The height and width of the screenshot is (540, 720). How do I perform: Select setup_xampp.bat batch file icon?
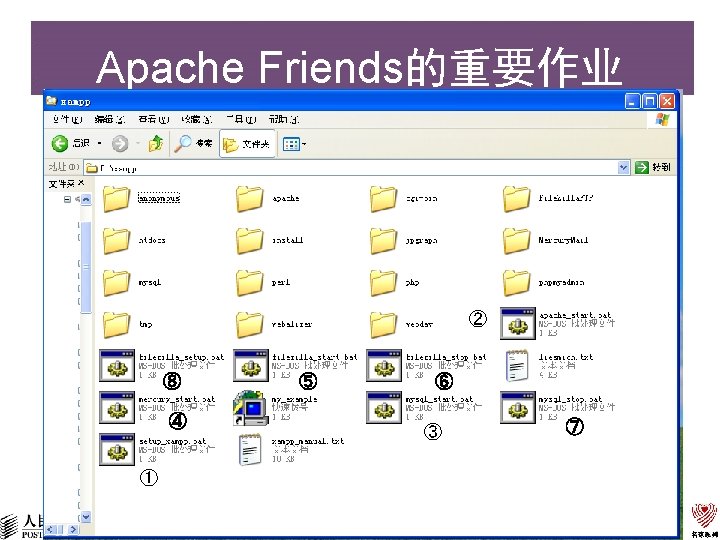117,450
